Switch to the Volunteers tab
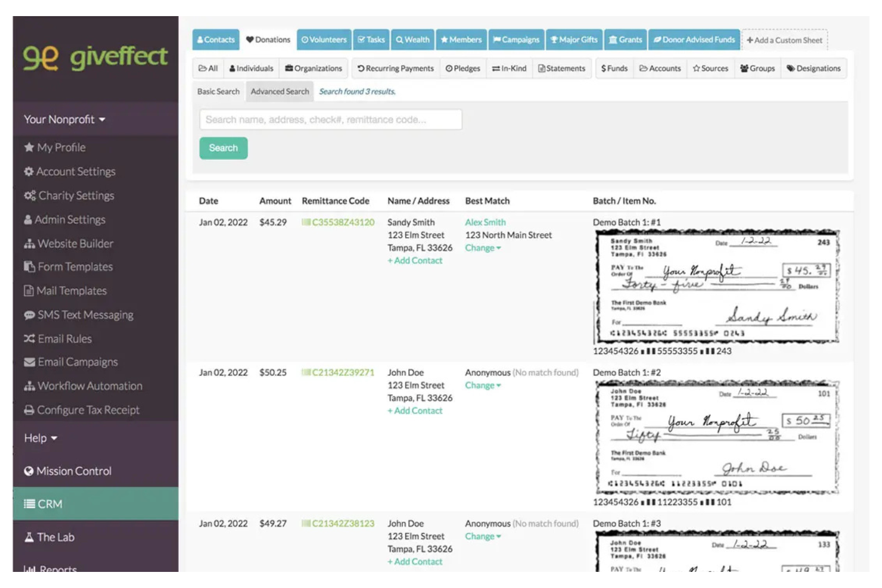 pyautogui.click(x=324, y=39)
